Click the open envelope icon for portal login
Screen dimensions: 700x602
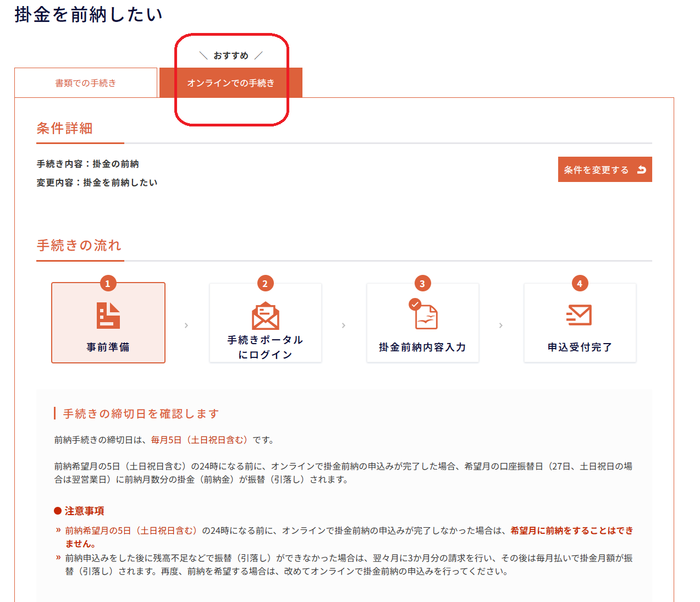pyautogui.click(x=265, y=316)
